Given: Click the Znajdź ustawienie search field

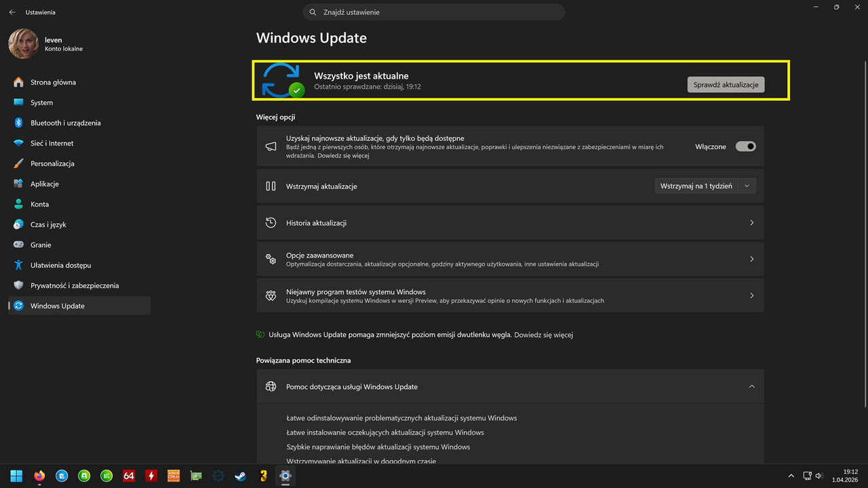Looking at the screenshot, I should 433,12.
